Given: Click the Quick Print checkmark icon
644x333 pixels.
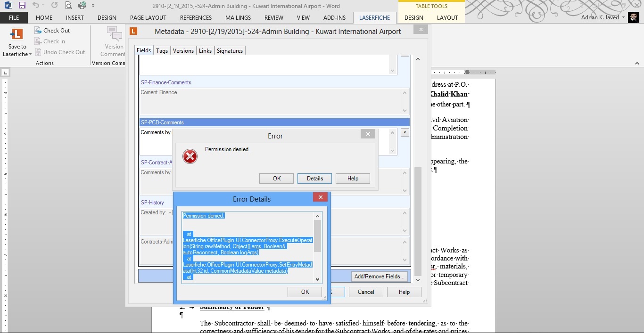Looking at the screenshot, I should (83, 6).
